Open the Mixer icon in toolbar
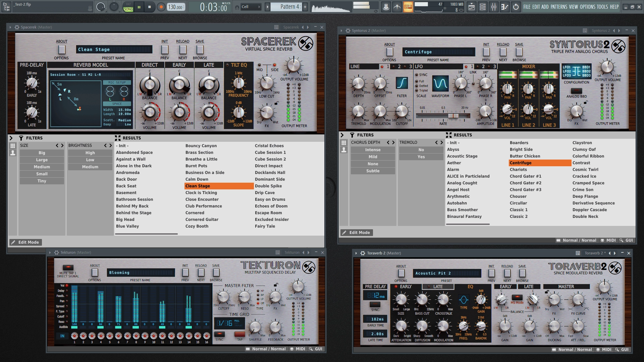This screenshot has height=362, width=644. click(x=494, y=7)
